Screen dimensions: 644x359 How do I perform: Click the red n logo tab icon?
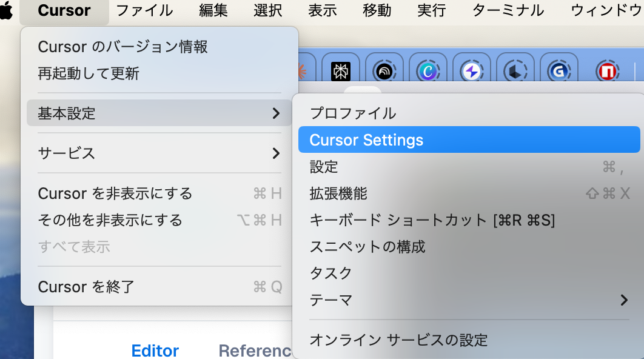(608, 72)
